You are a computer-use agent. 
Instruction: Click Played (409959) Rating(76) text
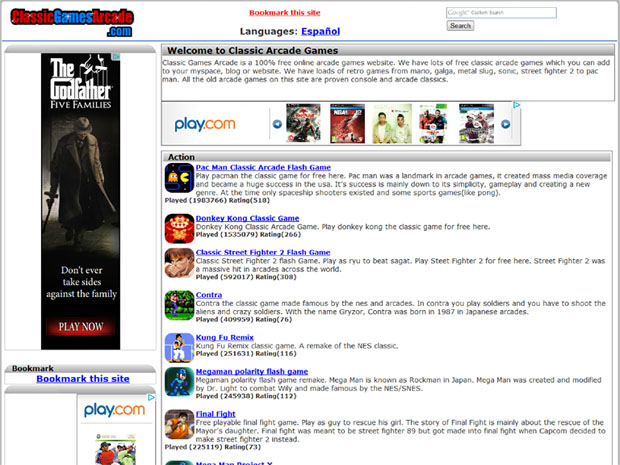(244, 319)
